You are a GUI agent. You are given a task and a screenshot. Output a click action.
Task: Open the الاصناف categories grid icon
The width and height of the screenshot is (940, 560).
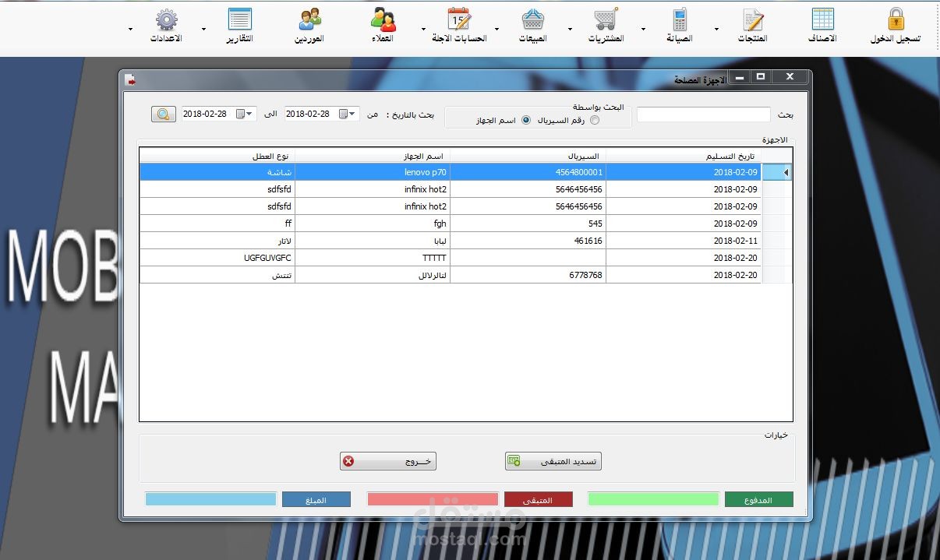click(x=823, y=19)
